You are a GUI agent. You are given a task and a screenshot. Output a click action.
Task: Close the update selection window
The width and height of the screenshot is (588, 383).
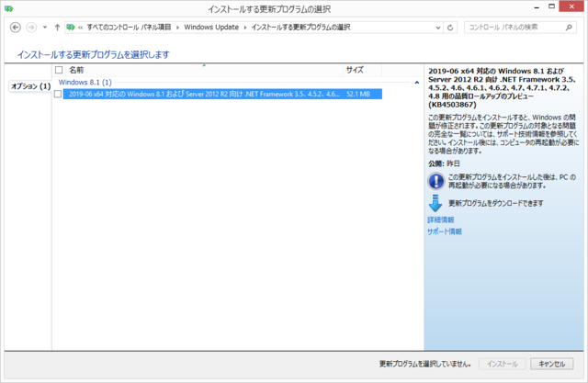click(571, 6)
